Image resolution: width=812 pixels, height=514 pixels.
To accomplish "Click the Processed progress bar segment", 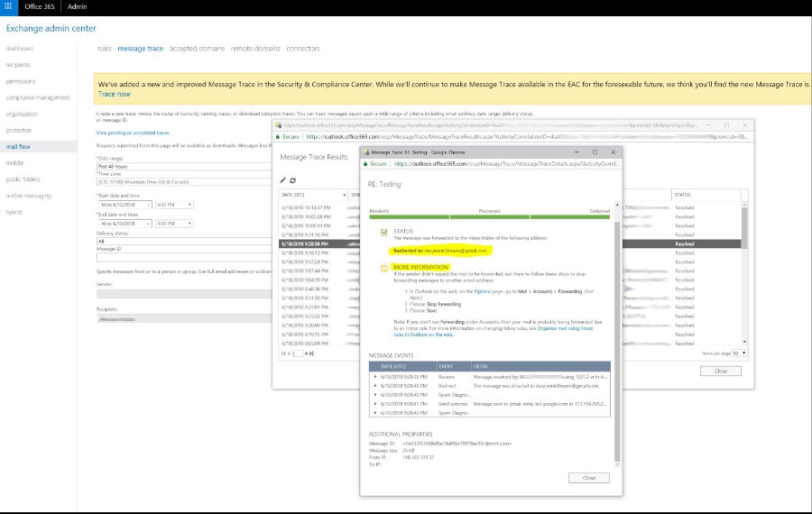I will tap(489, 217).
